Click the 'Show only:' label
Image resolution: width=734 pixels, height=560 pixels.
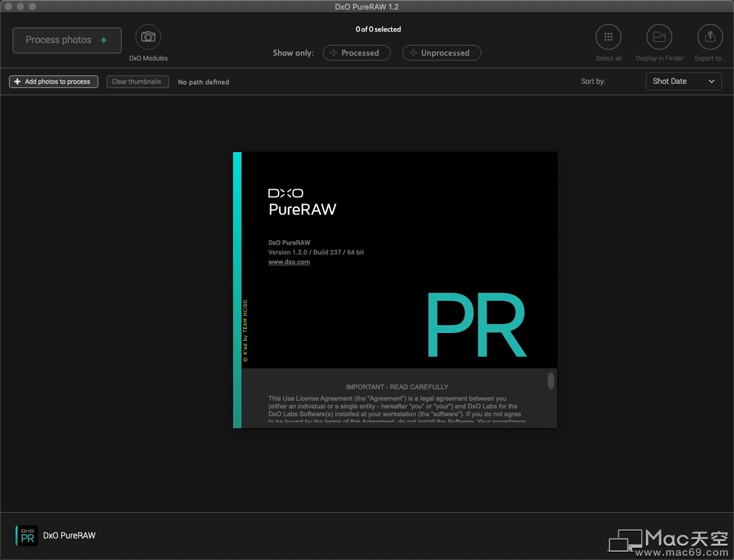coord(293,53)
